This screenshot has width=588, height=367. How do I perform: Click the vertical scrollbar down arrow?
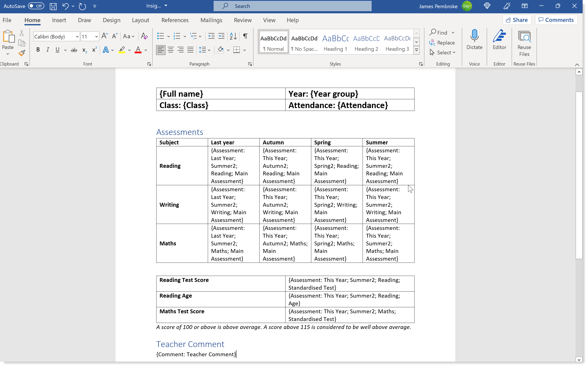click(579, 360)
